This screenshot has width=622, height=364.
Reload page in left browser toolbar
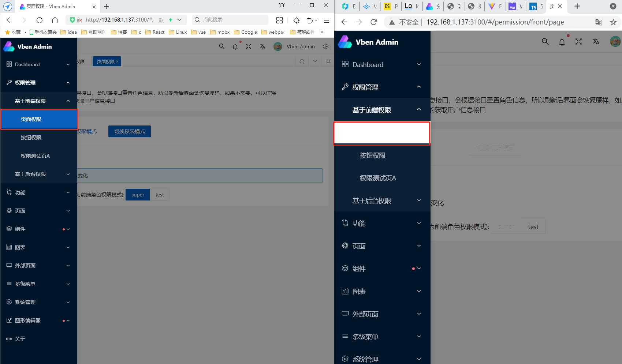[40, 20]
